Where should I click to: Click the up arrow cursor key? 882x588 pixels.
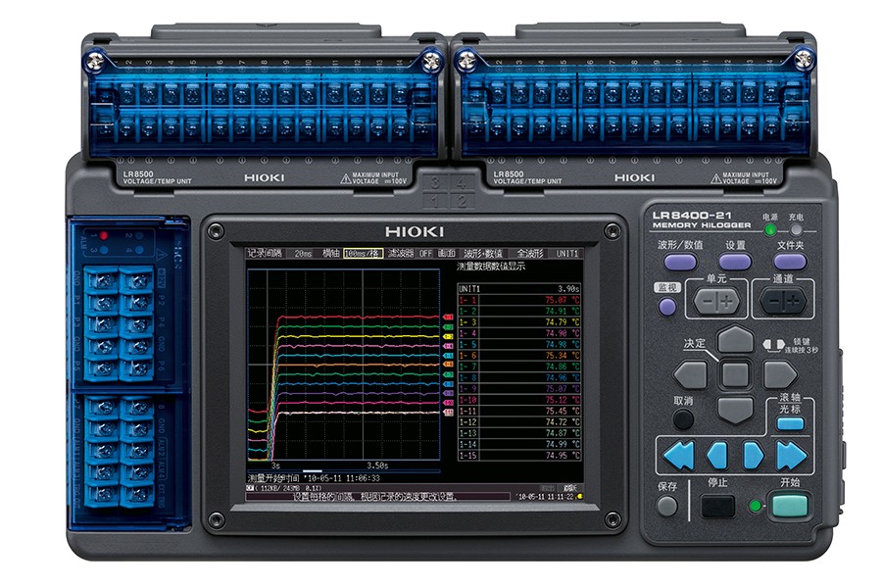(735, 340)
